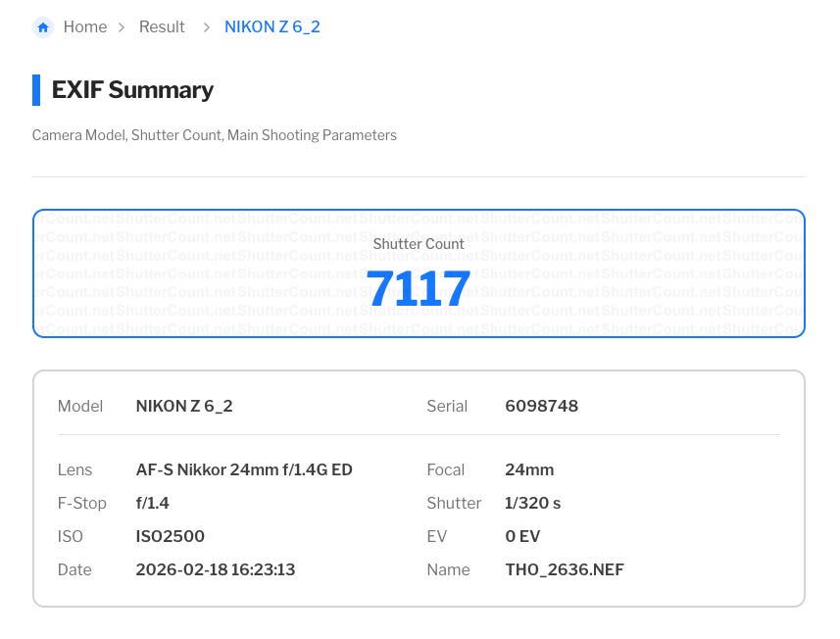The height and width of the screenshot is (639, 840).
Task: Open the Home breadcrumb link
Action: tap(85, 26)
